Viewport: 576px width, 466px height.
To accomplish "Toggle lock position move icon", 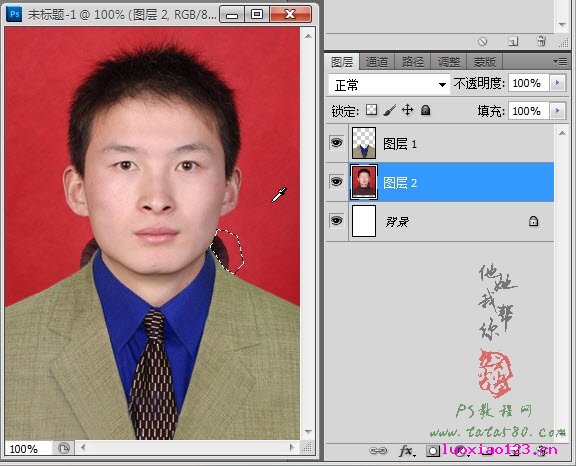I will coord(407,110).
